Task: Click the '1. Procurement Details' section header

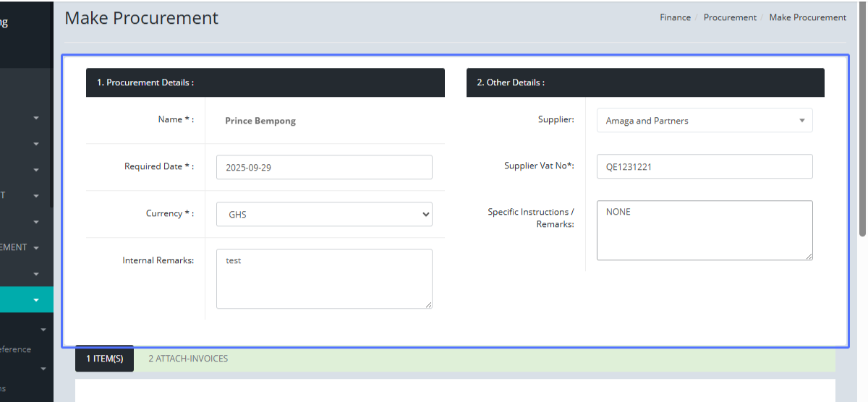Action: [x=265, y=82]
